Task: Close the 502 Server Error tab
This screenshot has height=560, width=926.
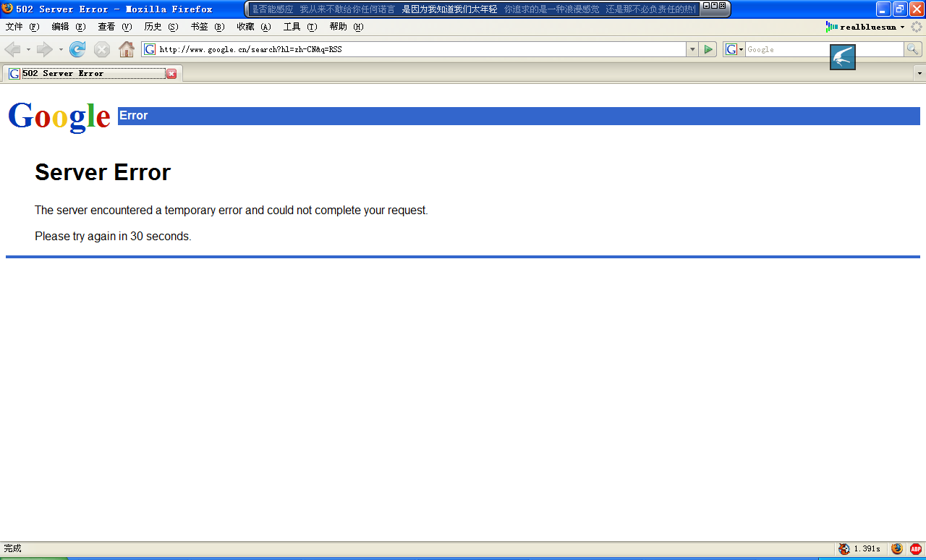Action: coord(171,74)
